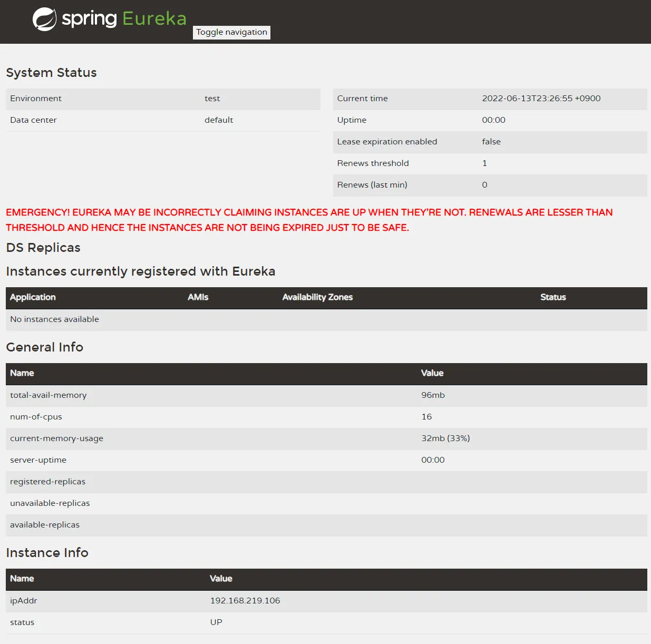Click the Renews (last min) label
651x644 pixels.
(x=372, y=185)
